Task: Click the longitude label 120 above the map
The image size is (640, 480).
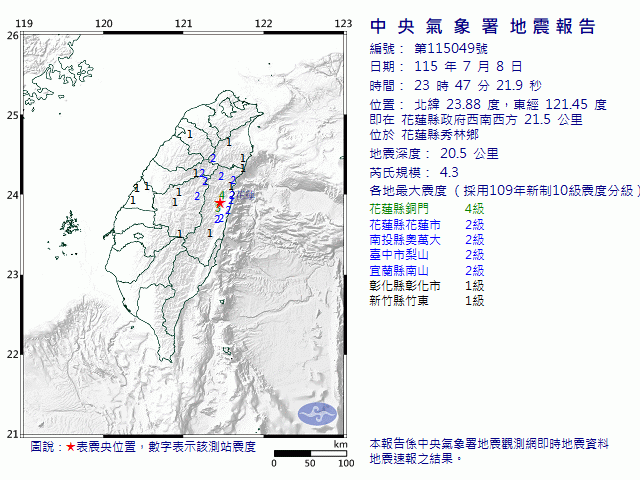Action: [104, 23]
